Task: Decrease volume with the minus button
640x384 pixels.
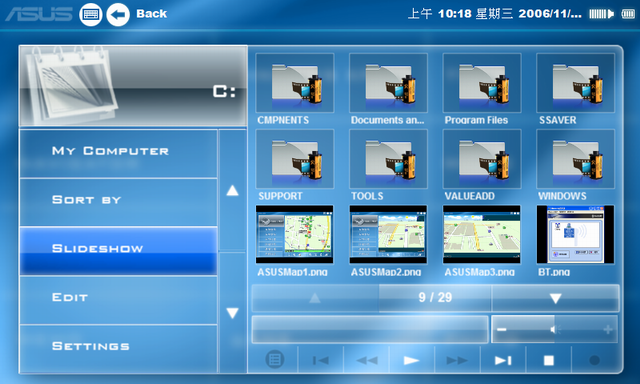Action: [502, 329]
